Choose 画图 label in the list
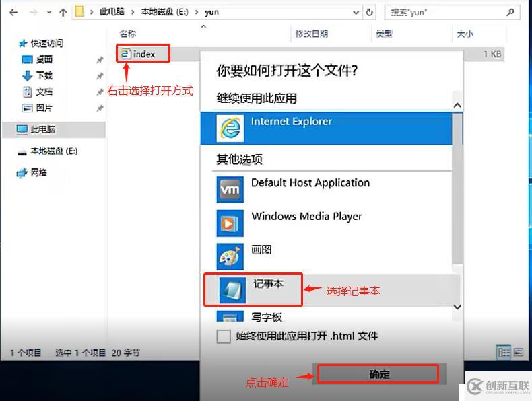 (x=261, y=250)
